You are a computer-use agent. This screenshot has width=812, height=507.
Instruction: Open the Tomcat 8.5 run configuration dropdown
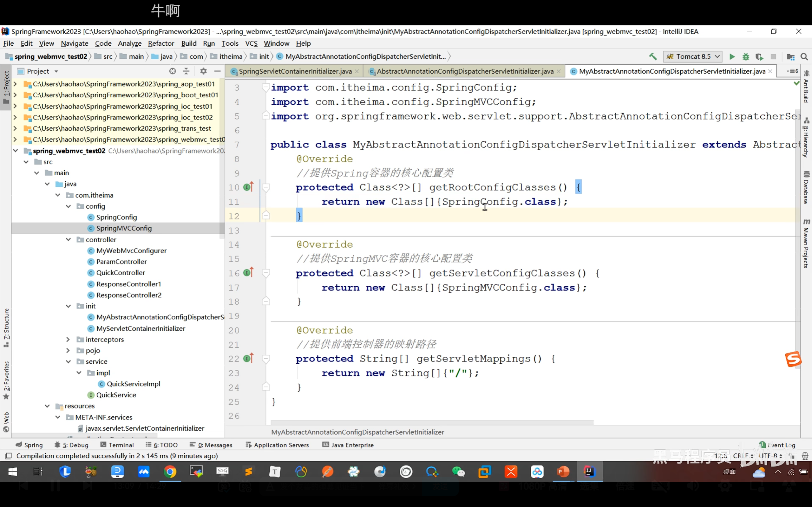[693, 56]
